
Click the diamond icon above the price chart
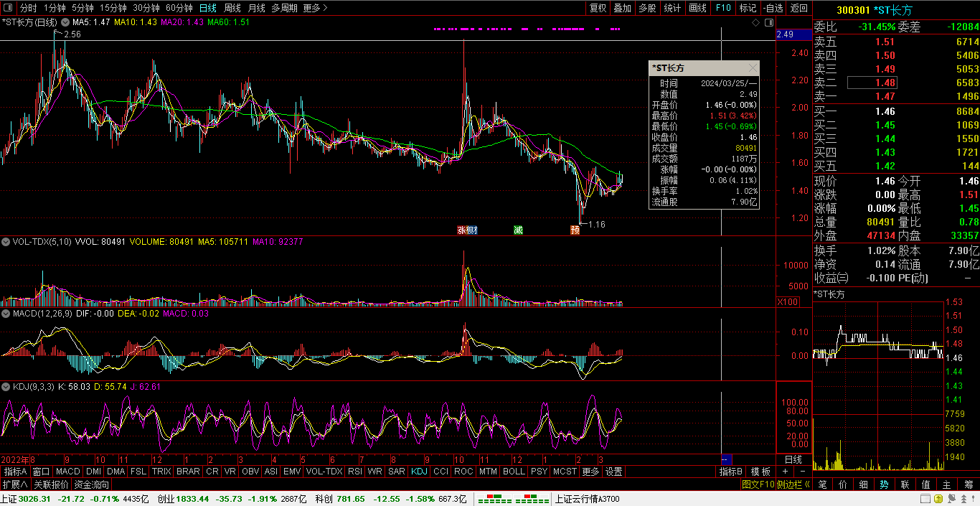tap(756, 23)
